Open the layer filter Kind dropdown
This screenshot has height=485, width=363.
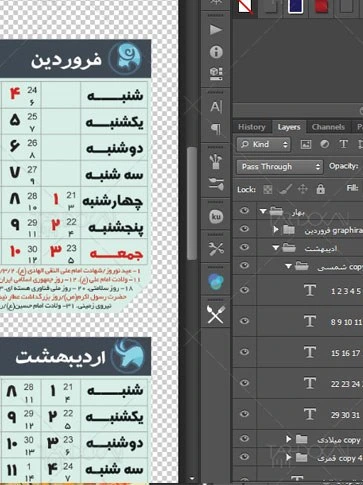tap(263, 144)
